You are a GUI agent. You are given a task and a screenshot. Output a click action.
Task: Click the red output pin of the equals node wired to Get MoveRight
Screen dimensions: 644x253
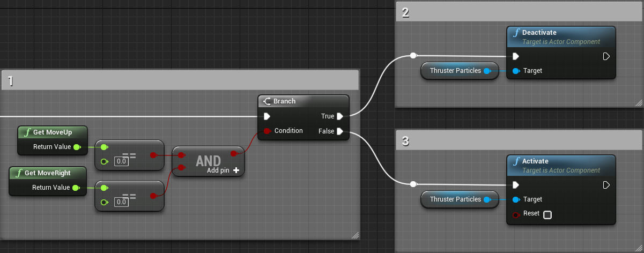pyautogui.click(x=153, y=196)
